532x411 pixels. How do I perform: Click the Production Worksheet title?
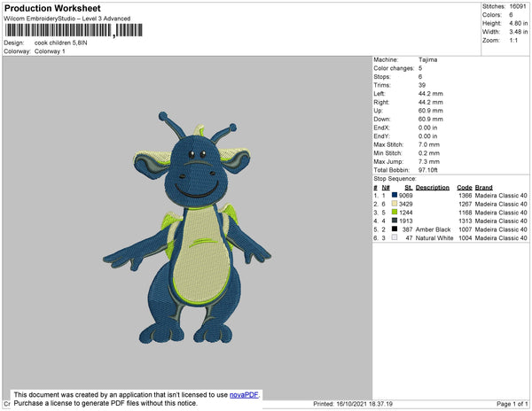click(x=47, y=8)
